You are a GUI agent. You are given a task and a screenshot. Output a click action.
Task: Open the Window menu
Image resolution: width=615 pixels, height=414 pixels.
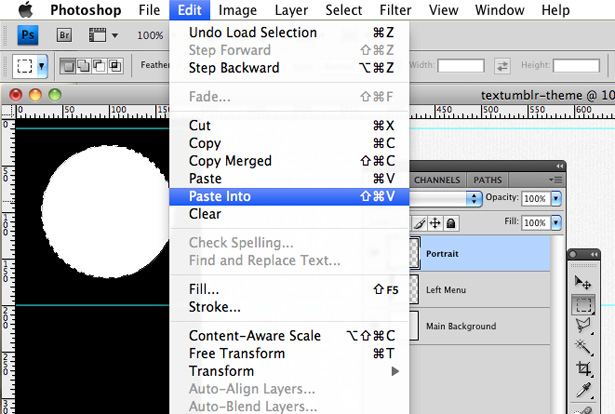pos(499,10)
